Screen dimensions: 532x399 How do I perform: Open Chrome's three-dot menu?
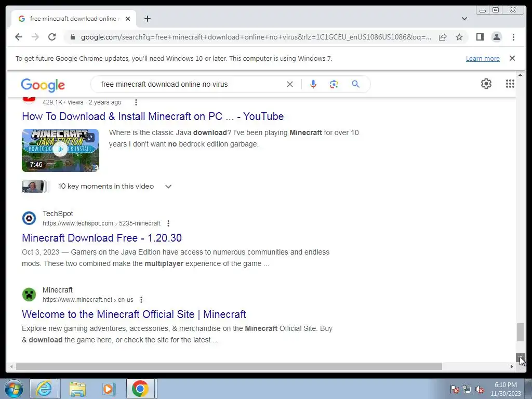coord(513,37)
